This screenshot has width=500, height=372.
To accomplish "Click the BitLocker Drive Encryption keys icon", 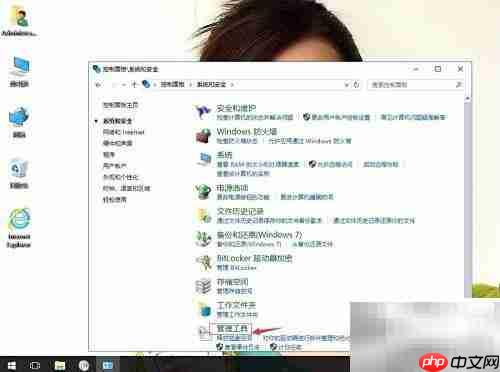I will click(x=204, y=262).
